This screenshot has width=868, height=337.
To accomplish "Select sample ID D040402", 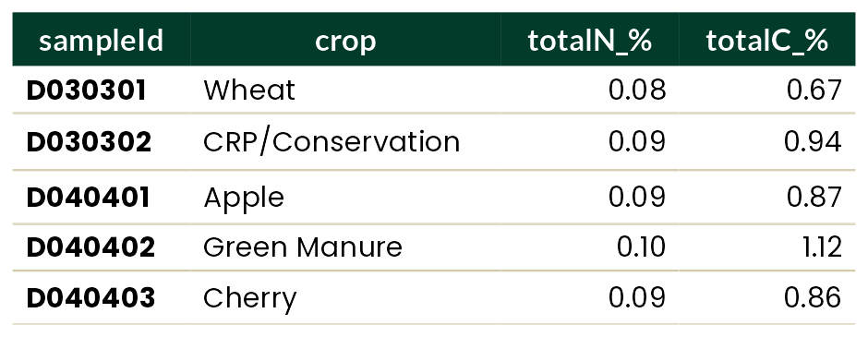I will pyautogui.click(x=90, y=247).
